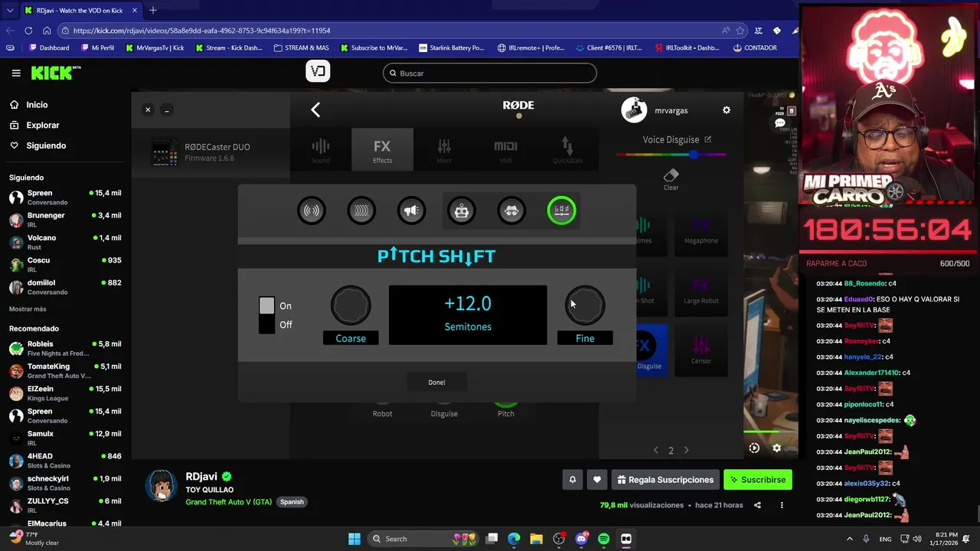Viewport: 980px width, 551px height.
Task: Select the green Pitch Shift effect icon
Action: [x=561, y=210]
